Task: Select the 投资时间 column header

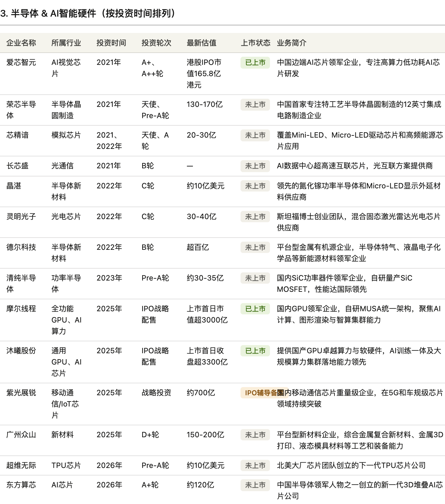Action: (x=111, y=43)
